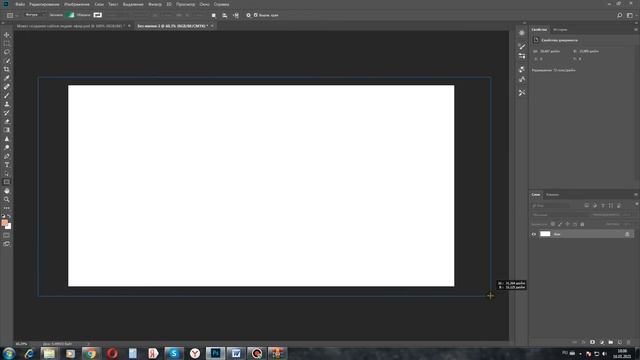Open the Фильтр menu
Screen dimensions: 640x360
coord(155,4)
